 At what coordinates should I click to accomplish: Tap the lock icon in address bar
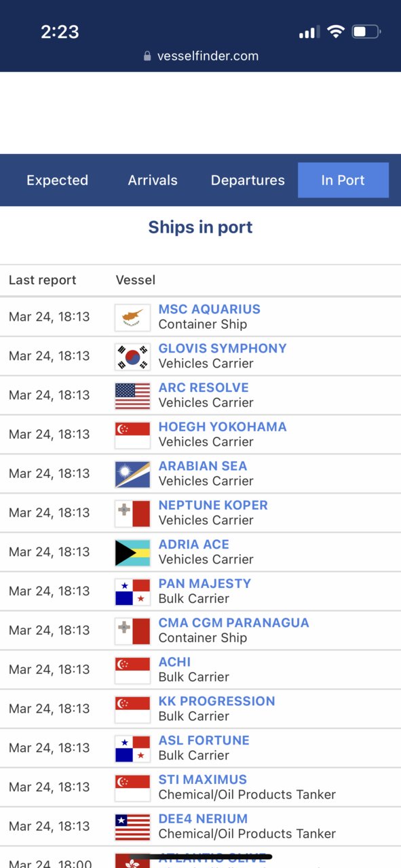147,56
